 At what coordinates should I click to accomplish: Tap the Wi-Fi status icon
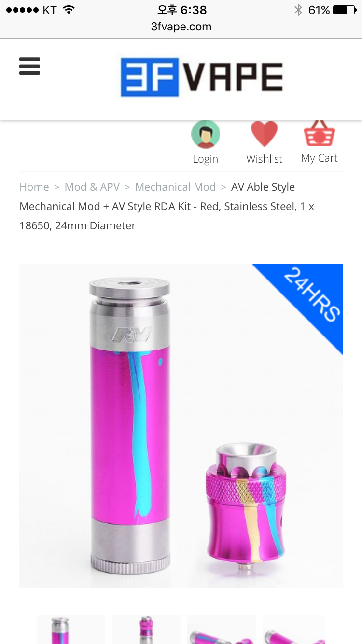[x=69, y=10]
